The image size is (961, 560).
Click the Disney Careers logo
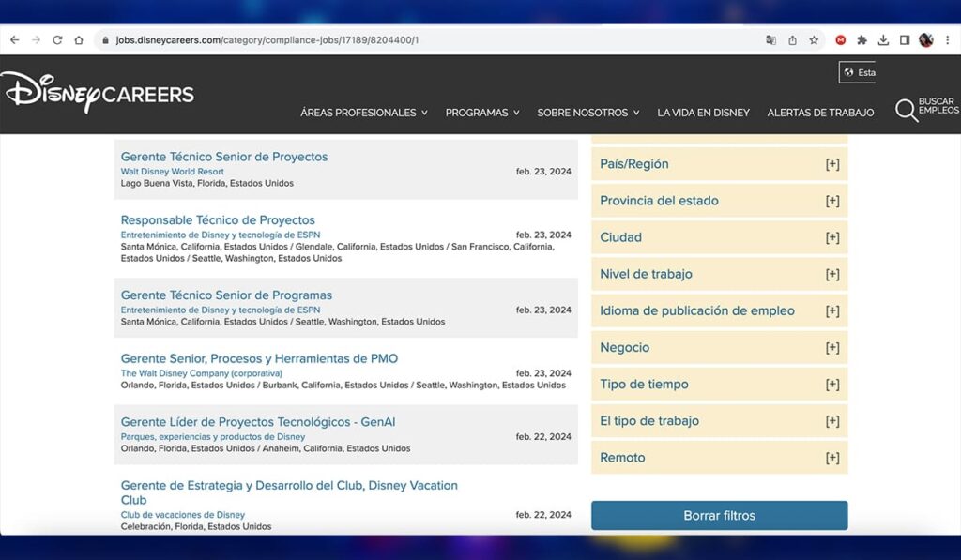tap(98, 93)
